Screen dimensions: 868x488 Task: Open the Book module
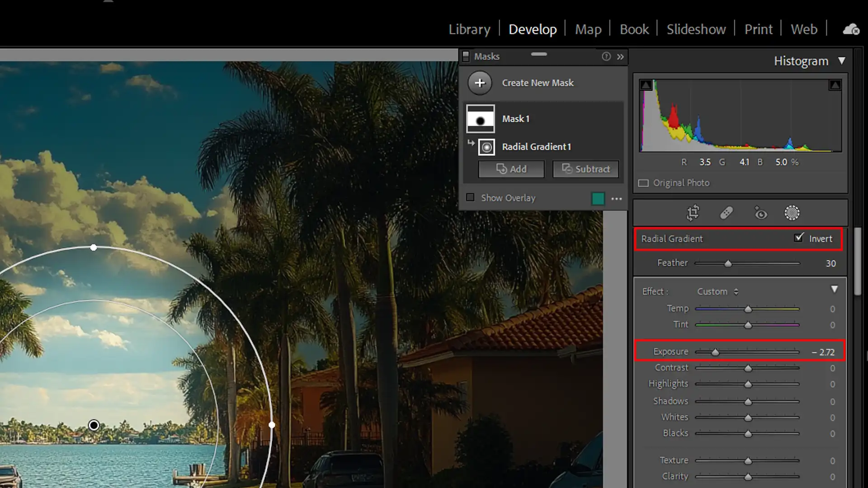click(634, 29)
